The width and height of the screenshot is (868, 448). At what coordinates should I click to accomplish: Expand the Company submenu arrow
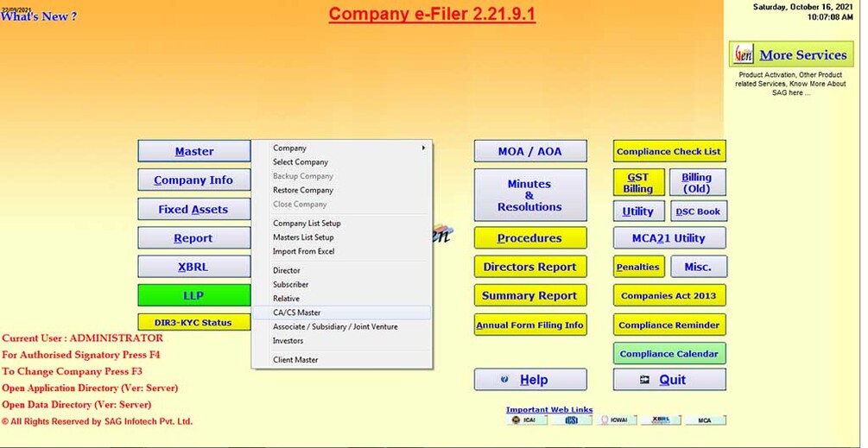click(423, 148)
